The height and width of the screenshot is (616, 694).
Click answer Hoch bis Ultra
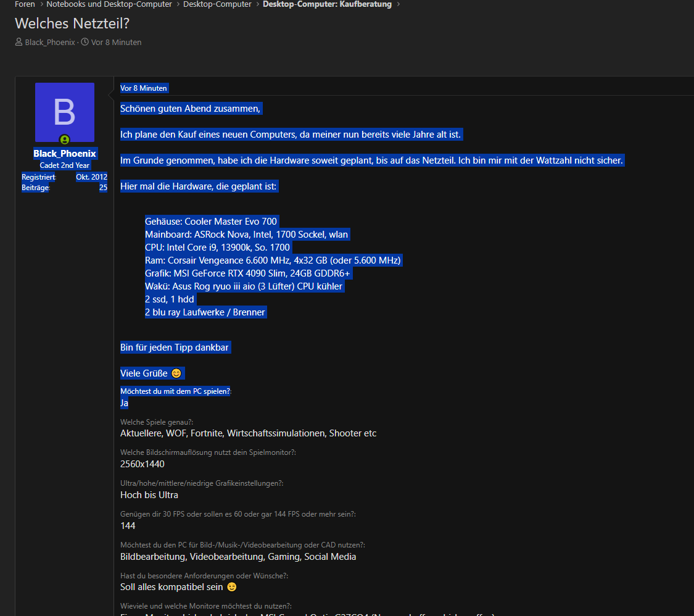[149, 494]
